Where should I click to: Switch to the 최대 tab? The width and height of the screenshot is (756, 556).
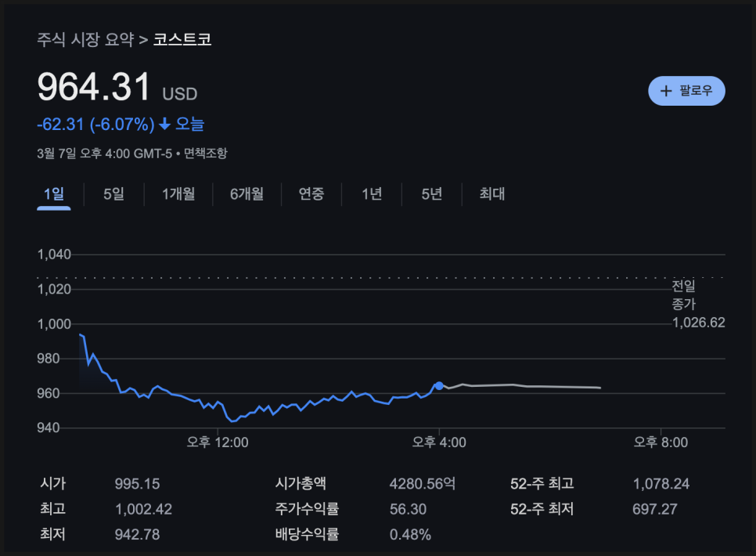(491, 194)
